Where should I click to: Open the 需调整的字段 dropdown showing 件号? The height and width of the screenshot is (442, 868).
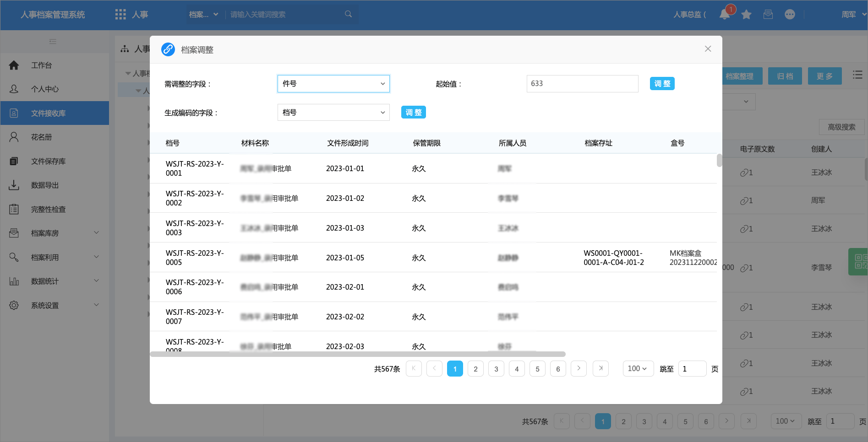point(333,84)
